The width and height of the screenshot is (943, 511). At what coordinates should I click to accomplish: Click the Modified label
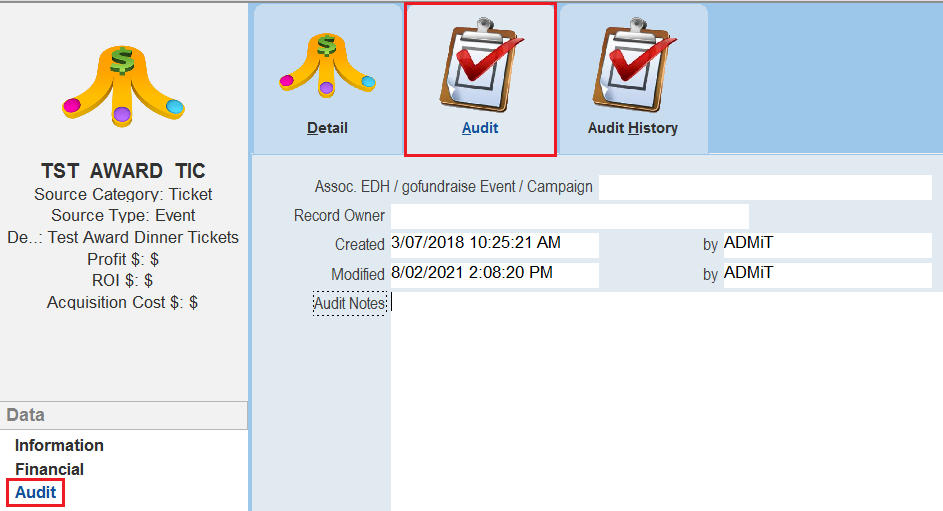tap(358, 275)
